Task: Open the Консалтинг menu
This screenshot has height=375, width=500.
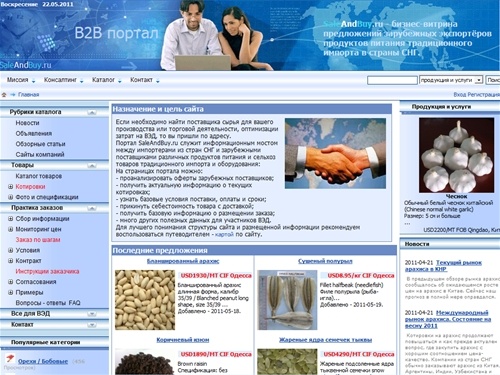Action: 63,80
